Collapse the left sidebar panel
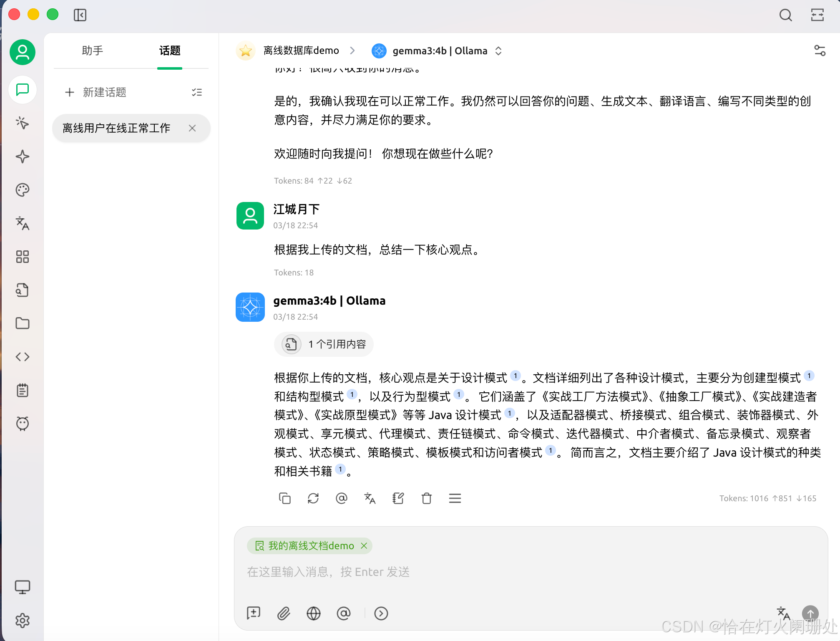This screenshot has width=840, height=641. point(80,15)
